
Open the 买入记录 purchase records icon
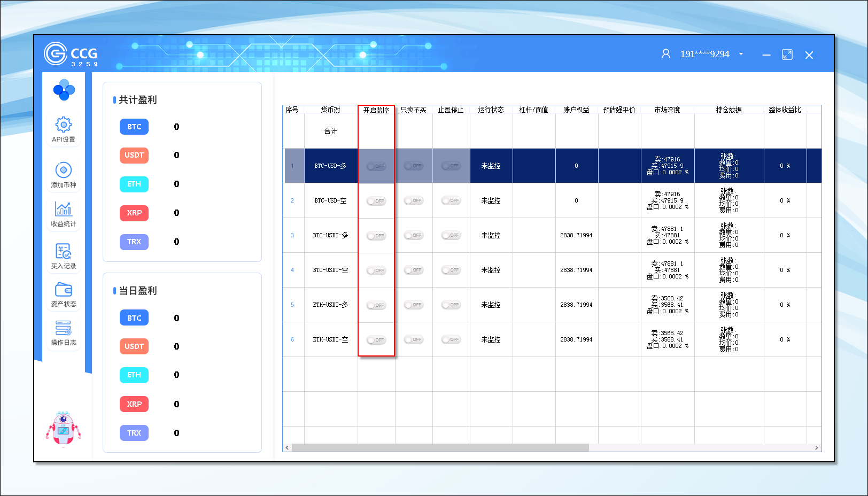click(x=63, y=251)
